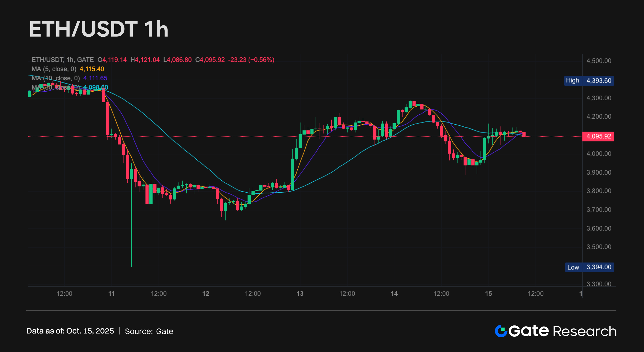
Task: Click date label 14 on time axis
Action: click(x=394, y=294)
